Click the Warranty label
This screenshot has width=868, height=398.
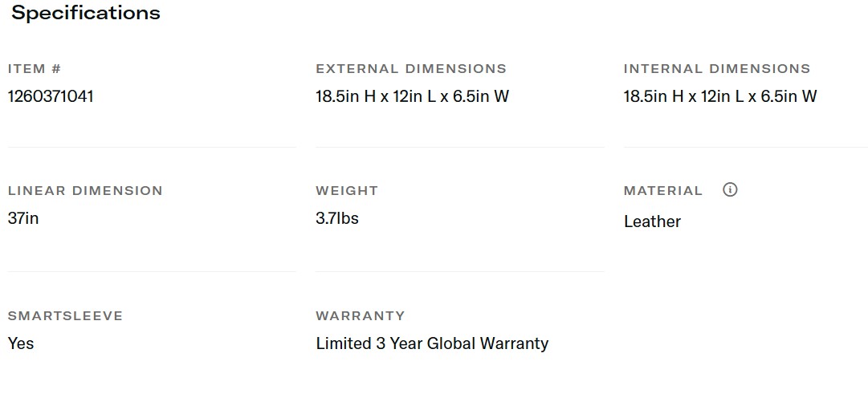[361, 316]
